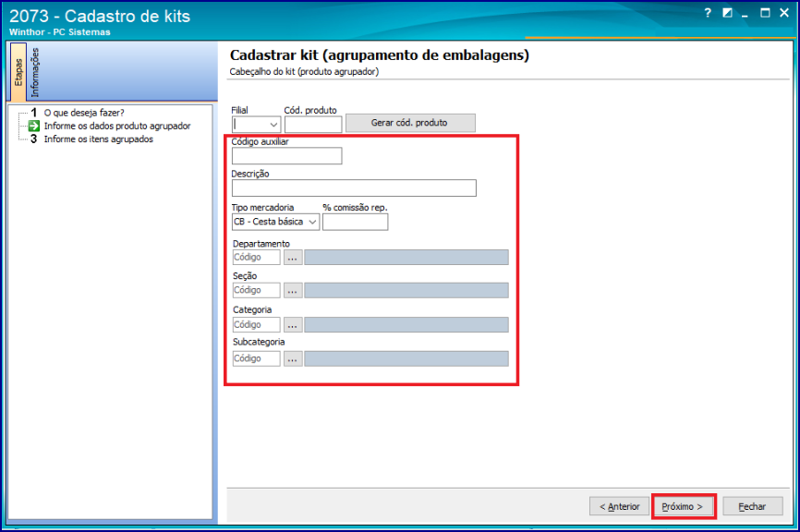Click the Seção description gray field
Viewport: 800px width, 532px height.
(x=406, y=290)
